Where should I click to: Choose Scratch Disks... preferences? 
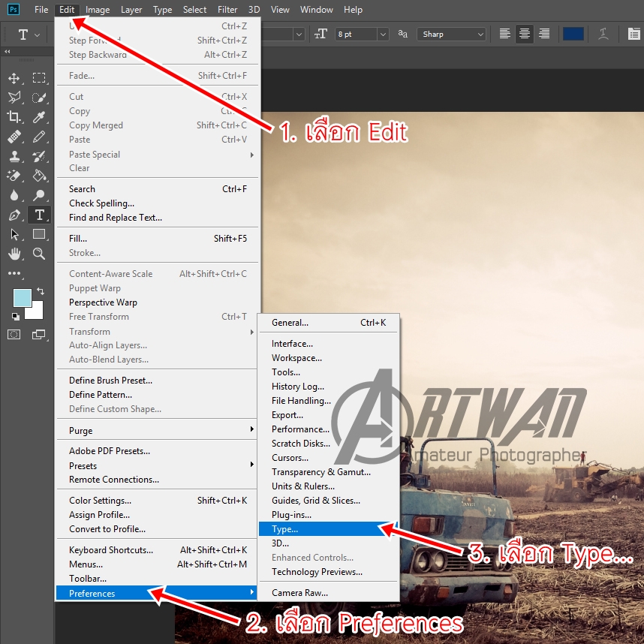(x=329, y=444)
